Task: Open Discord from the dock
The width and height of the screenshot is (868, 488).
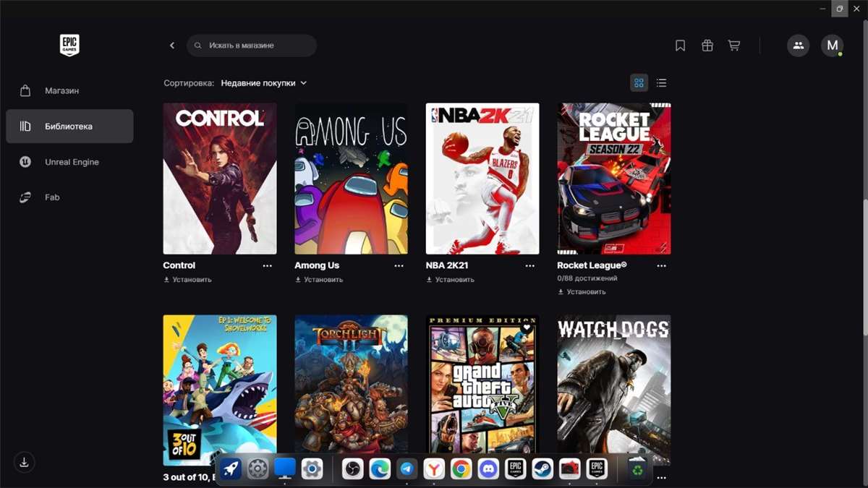Action: (x=488, y=469)
